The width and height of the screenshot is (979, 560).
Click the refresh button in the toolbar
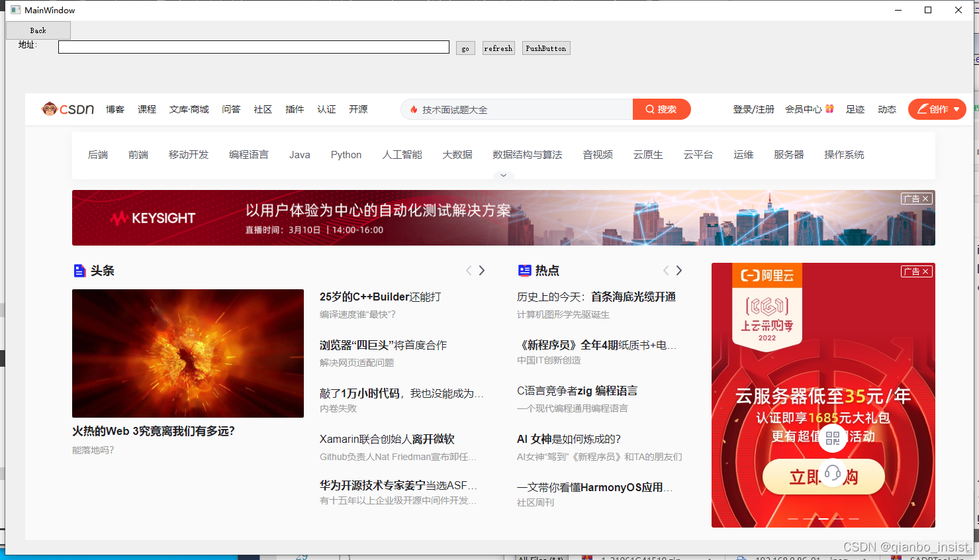point(498,48)
